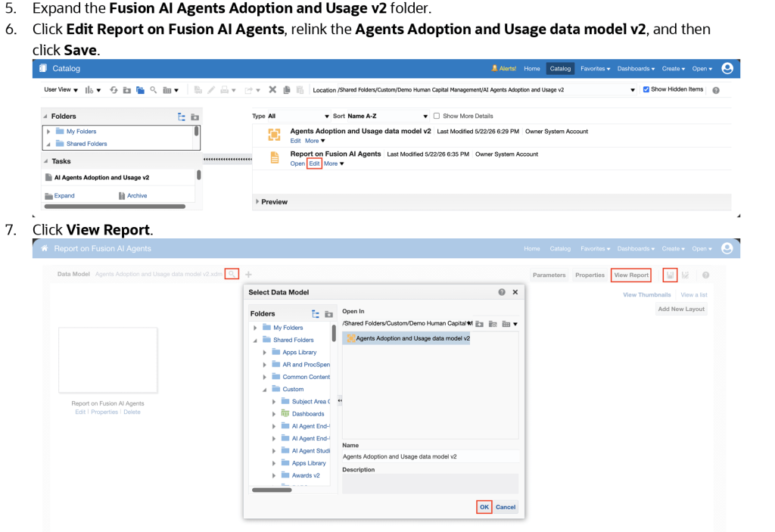Click the copy icon in Catalog toolbar
This screenshot has width=775, height=532.
pos(287,89)
